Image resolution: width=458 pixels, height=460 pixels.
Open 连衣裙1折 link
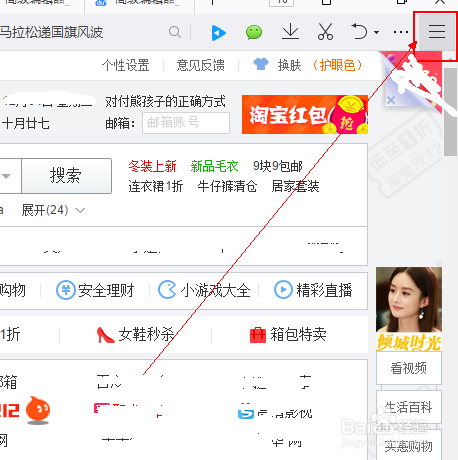pyautogui.click(x=156, y=186)
